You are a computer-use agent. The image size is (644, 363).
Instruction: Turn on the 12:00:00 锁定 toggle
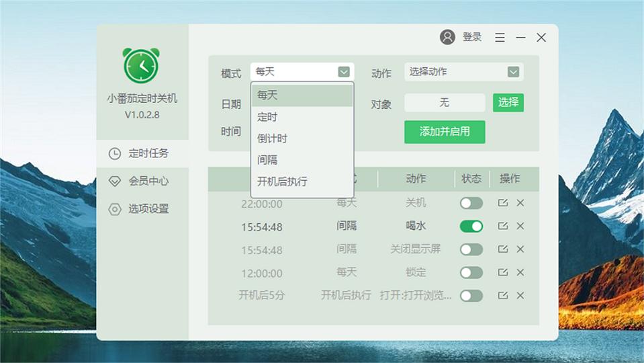[471, 272]
